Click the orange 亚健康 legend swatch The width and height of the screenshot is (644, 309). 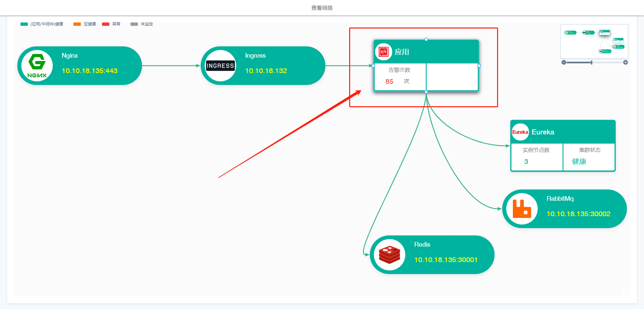(x=77, y=24)
